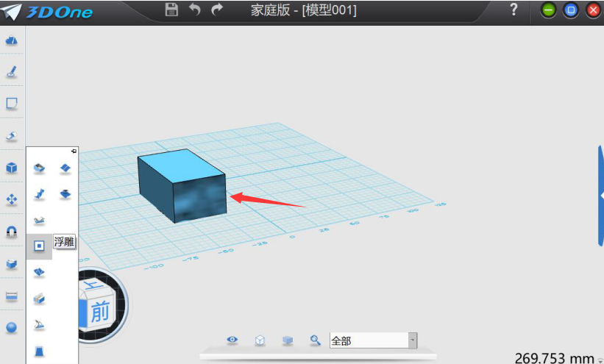Click the solid cube show/hide icon
This screenshot has height=364, width=604.
[x=288, y=340]
